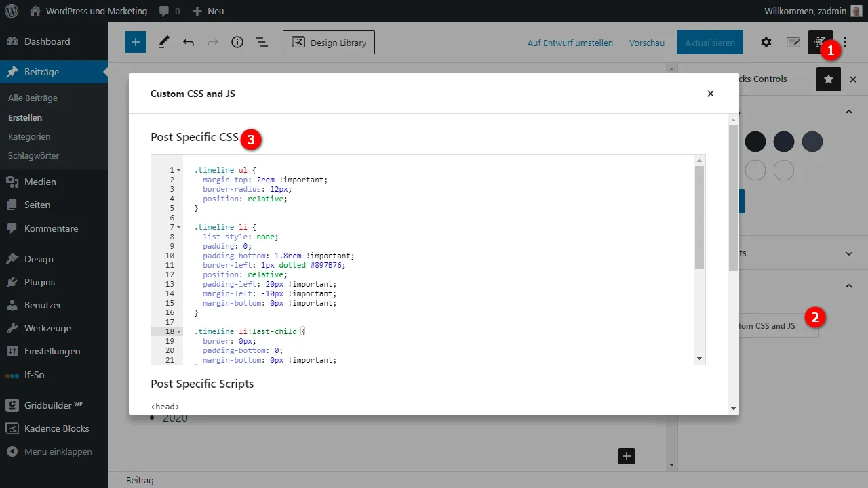Open the Kategorien submenu entry
Screen dimensions: 868x488
(x=29, y=136)
